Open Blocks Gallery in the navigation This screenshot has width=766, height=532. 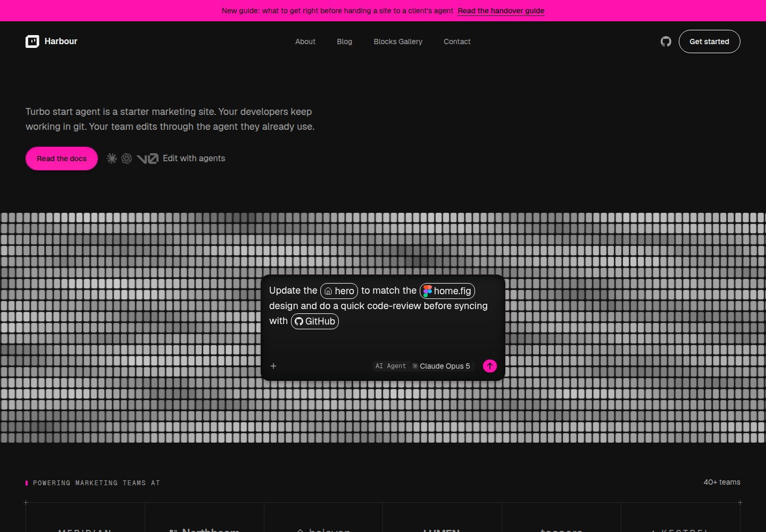398,41
